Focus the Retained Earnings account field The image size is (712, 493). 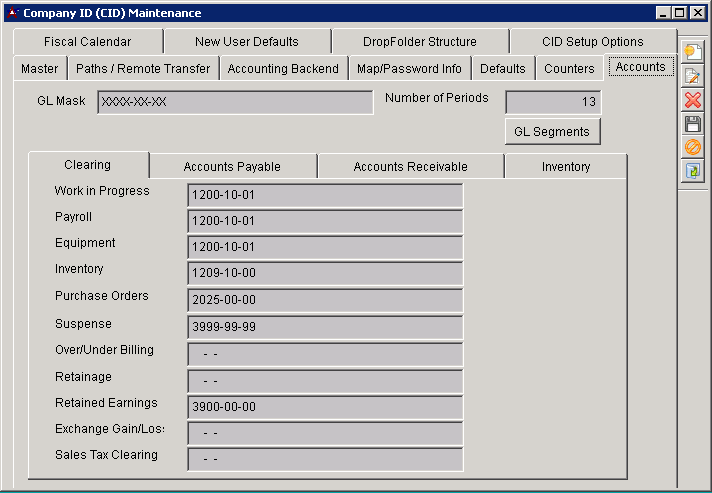tap(324, 407)
